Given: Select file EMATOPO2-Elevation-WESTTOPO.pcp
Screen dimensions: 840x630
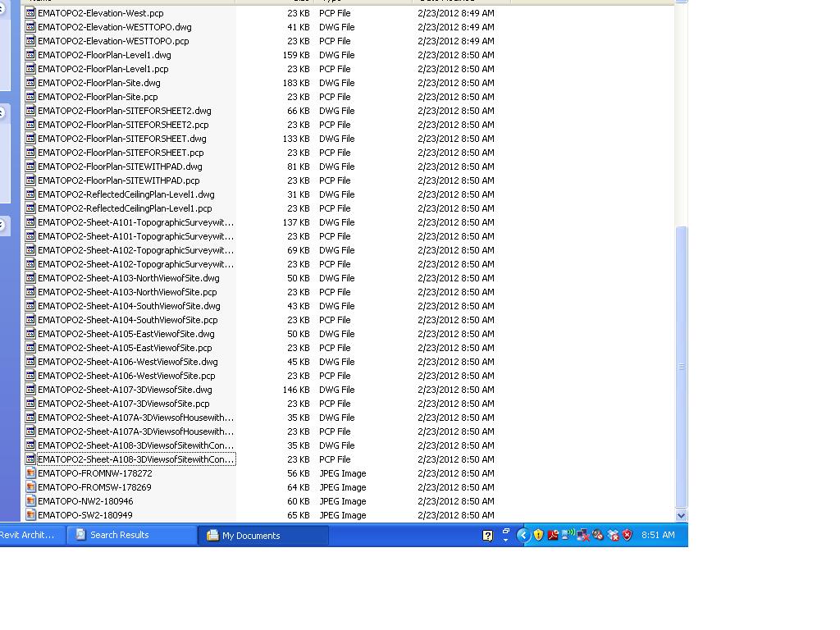Looking at the screenshot, I should point(113,41).
